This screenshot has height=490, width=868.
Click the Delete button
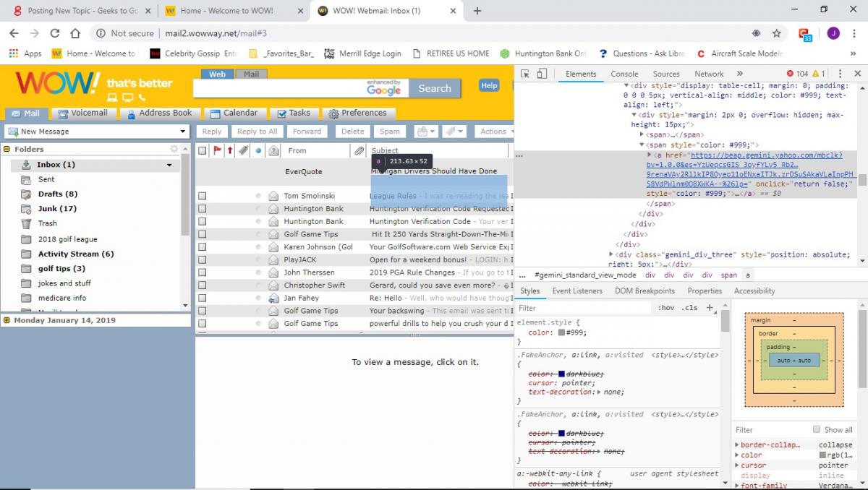(x=352, y=132)
